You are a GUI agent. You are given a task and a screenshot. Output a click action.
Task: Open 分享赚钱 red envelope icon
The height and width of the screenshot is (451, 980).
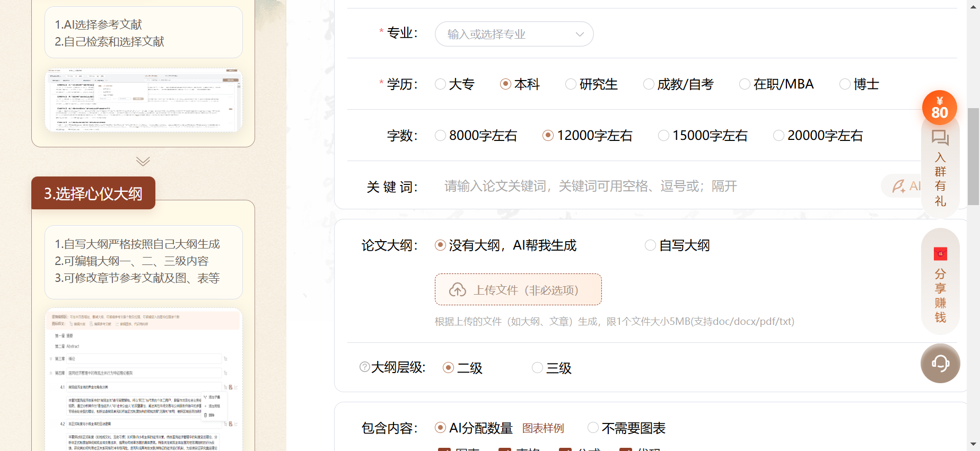[x=940, y=254]
